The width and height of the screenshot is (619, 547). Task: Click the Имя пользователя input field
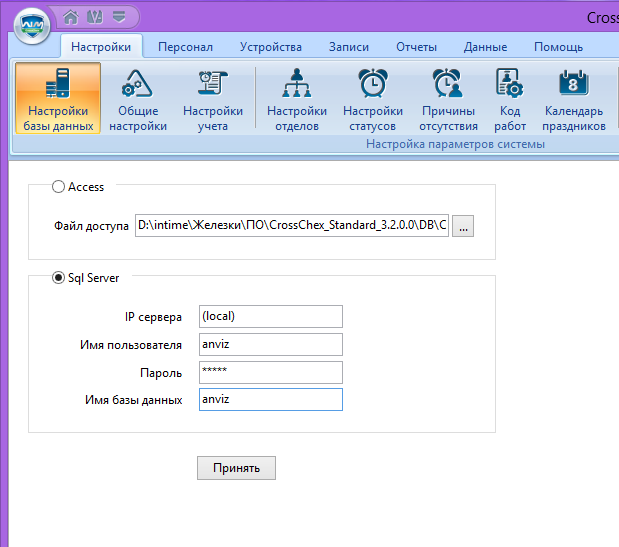click(271, 345)
